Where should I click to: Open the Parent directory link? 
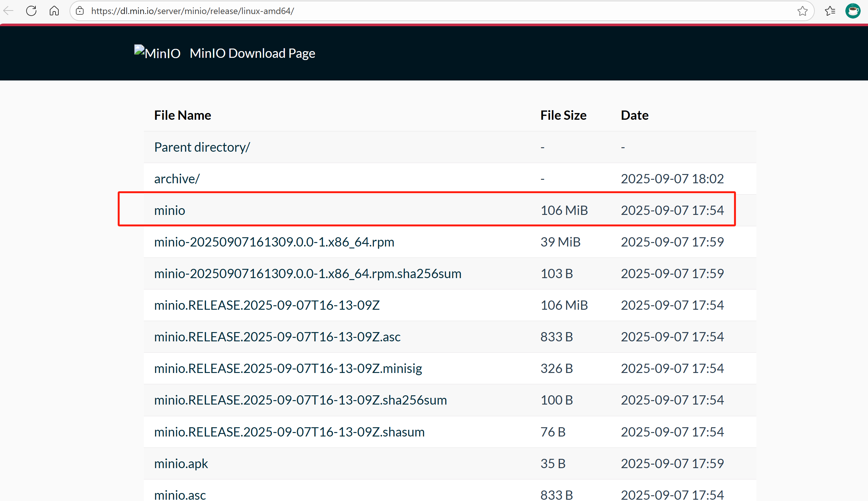pyautogui.click(x=202, y=147)
